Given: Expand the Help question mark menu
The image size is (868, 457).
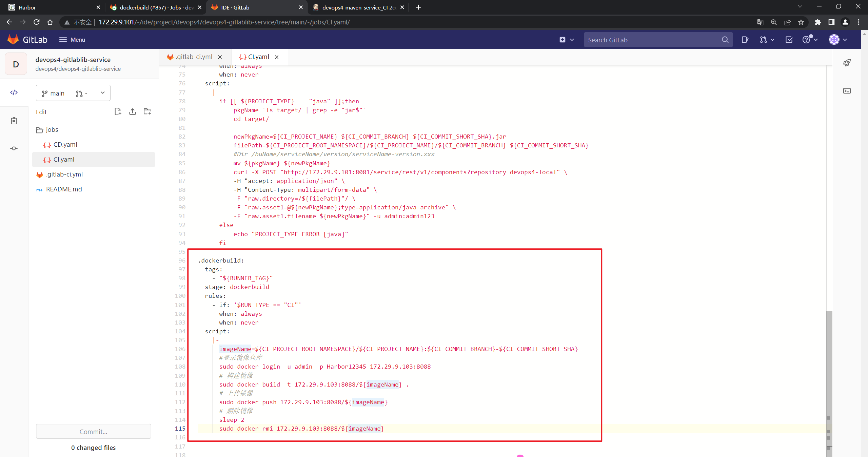Looking at the screenshot, I should 810,40.
